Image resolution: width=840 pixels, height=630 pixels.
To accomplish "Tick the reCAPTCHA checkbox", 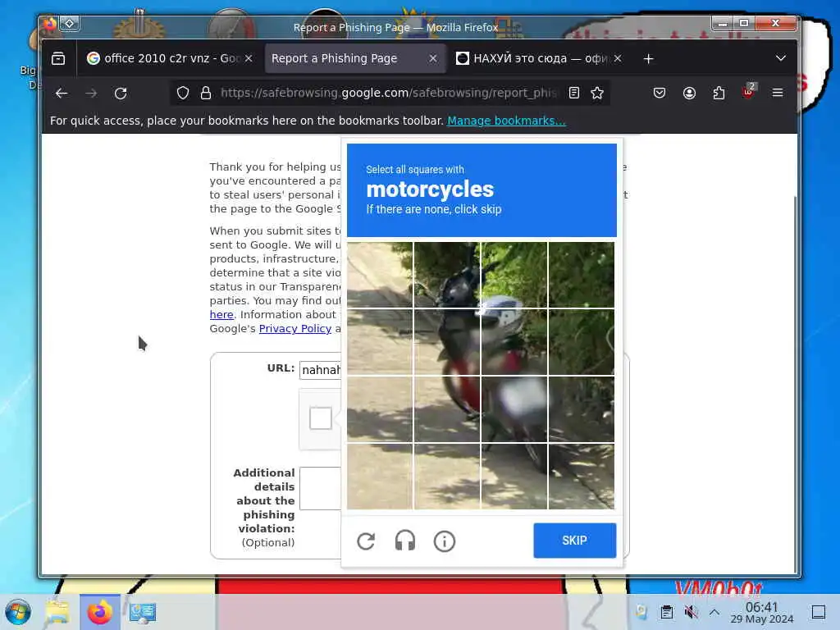I will point(321,418).
